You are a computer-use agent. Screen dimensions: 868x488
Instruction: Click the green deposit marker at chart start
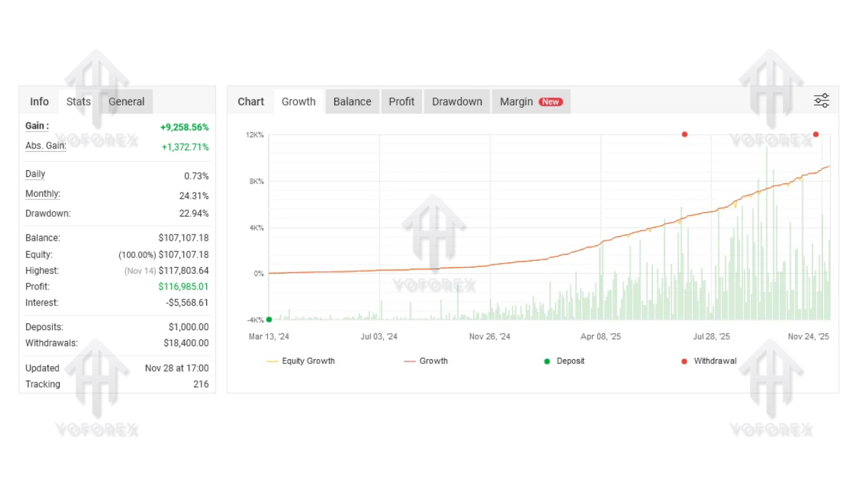point(269,319)
